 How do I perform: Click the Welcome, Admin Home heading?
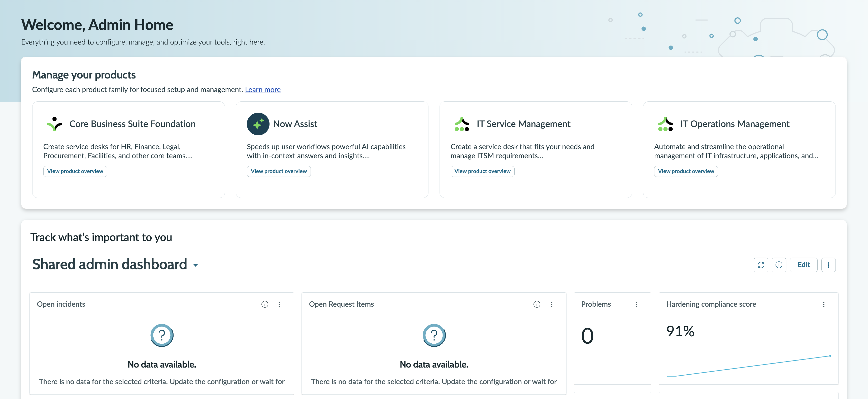[x=97, y=25]
